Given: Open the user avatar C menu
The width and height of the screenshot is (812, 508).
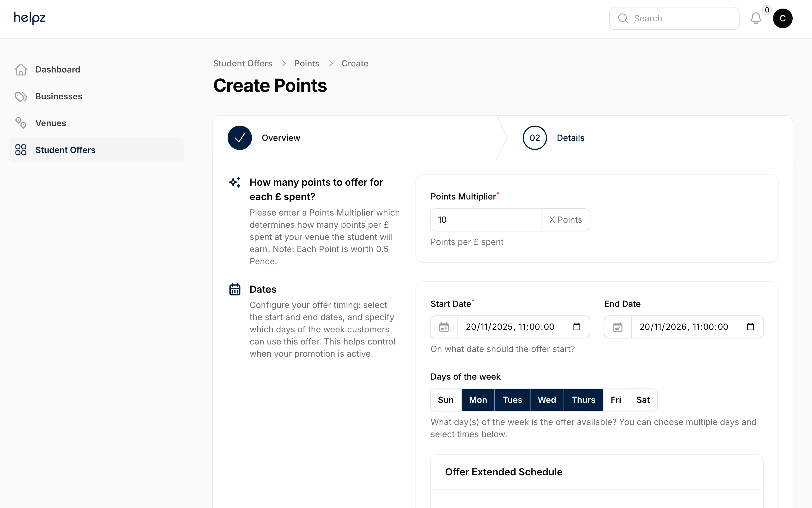Looking at the screenshot, I should pos(782,19).
